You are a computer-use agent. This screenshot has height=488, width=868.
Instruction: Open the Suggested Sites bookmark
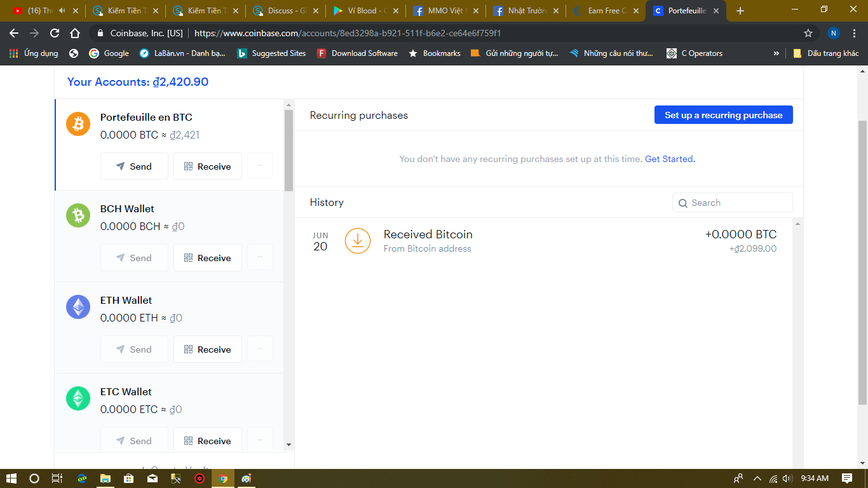point(271,53)
